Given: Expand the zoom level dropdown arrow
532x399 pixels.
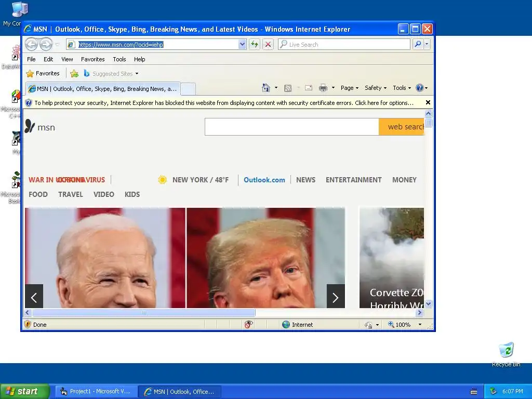Looking at the screenshot, I should point(420,325).
